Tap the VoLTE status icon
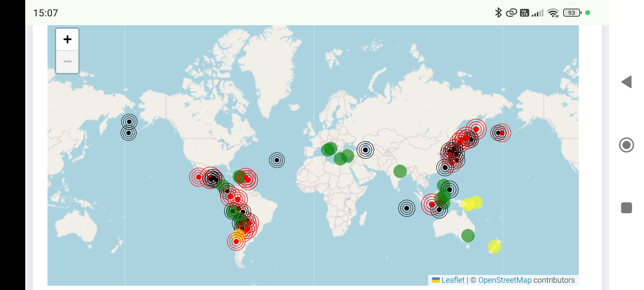Image resolution: width=644 pixels, height=290 pixels. 524,13
